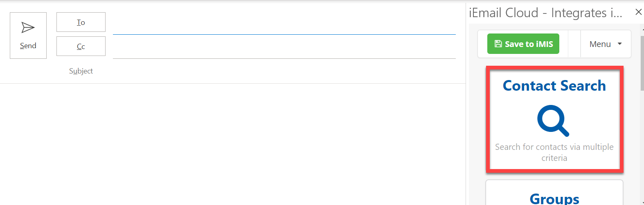Open the Cc recipients address book
Image resolution: width=644 pixels, height=205 pixels.
click(81, 46)
